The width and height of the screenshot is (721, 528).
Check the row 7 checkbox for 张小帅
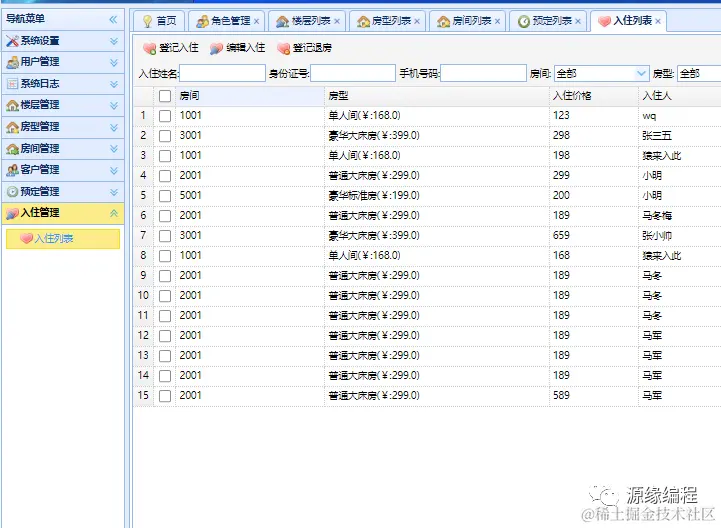[x=165, y=236]
